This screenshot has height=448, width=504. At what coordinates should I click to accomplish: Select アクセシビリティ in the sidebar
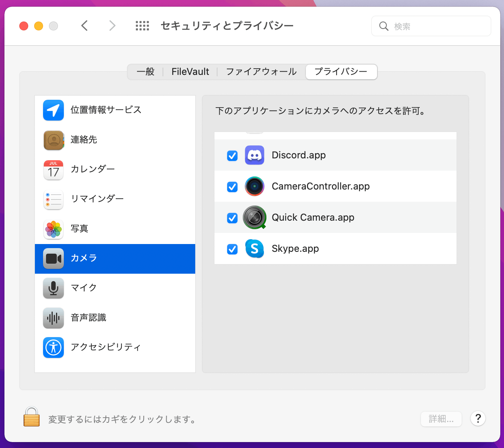115,347
